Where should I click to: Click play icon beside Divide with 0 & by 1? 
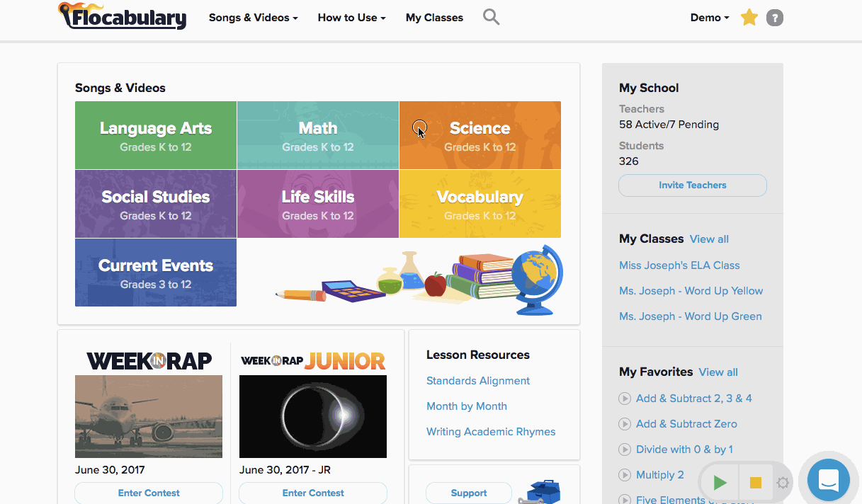tap(625, 449)
